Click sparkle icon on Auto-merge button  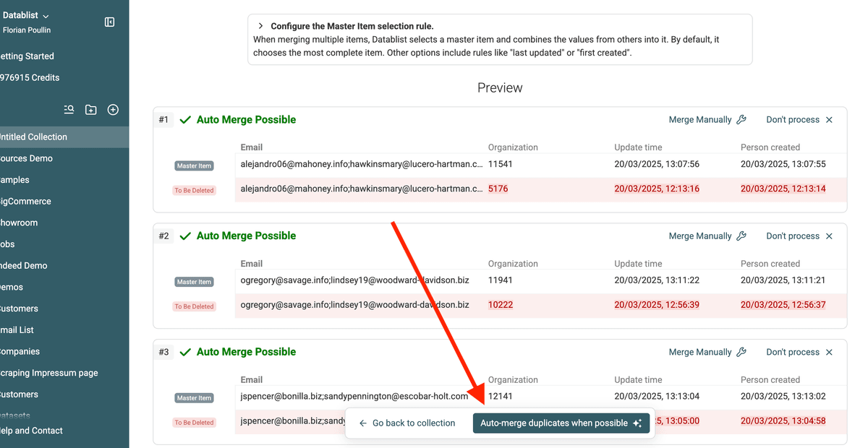[637, 423]
